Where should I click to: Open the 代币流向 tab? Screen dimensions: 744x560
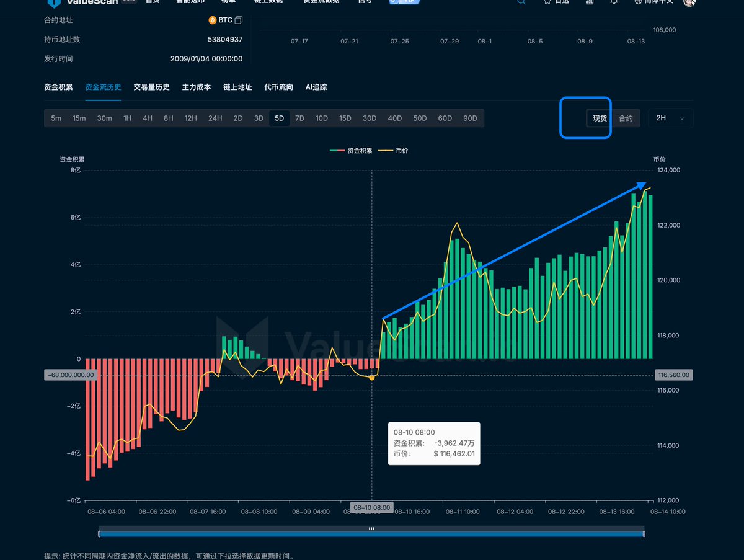(x=278, y=87)
